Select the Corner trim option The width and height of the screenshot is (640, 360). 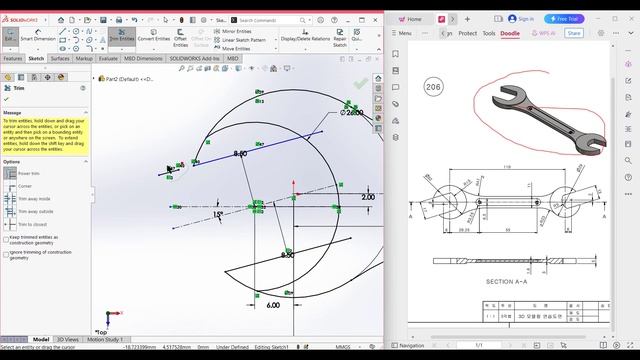pyautogui.click(x=10, y=186)
